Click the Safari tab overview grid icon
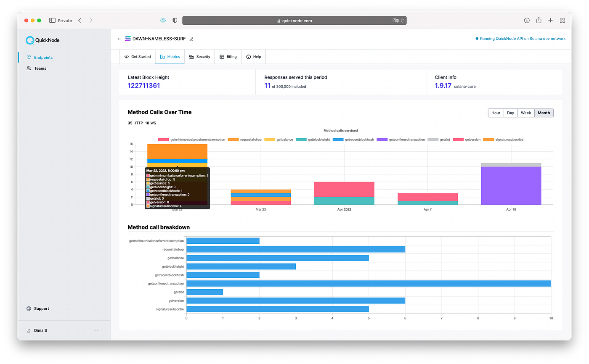Viewport: 589px width, 364px height. 562,20
